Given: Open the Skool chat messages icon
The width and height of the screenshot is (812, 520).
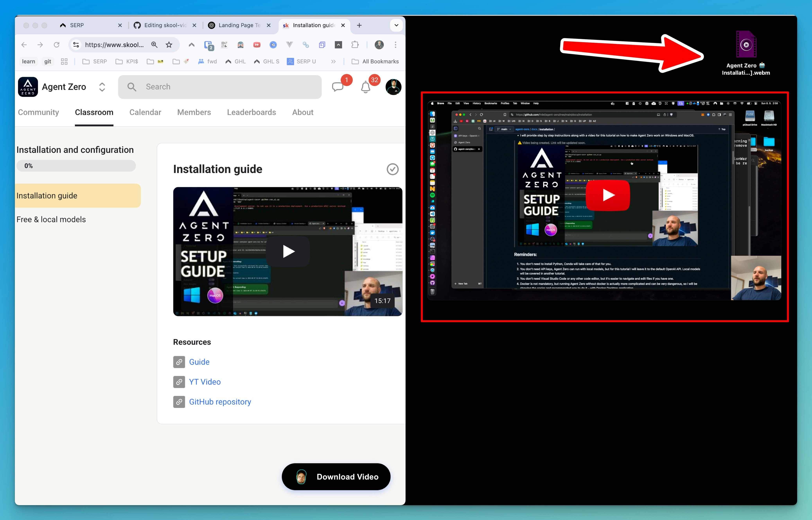Looking at the screenshot, I should (337, 87).
